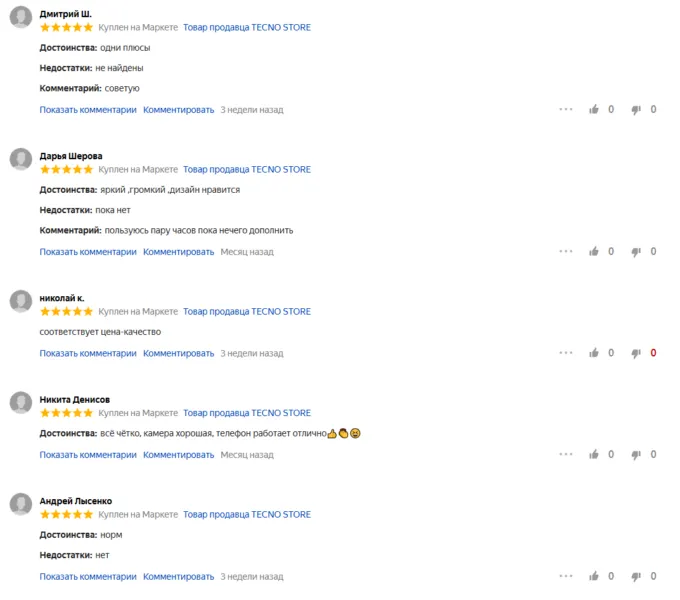Click Комментировать under николай к.'s review
680x600 pixels.
click(178, 353)
